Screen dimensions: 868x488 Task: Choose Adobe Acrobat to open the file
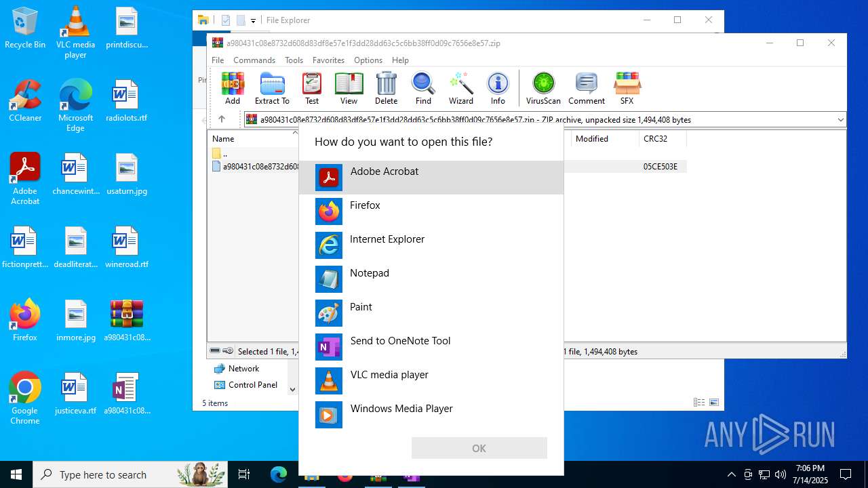[x=431, y=178]
